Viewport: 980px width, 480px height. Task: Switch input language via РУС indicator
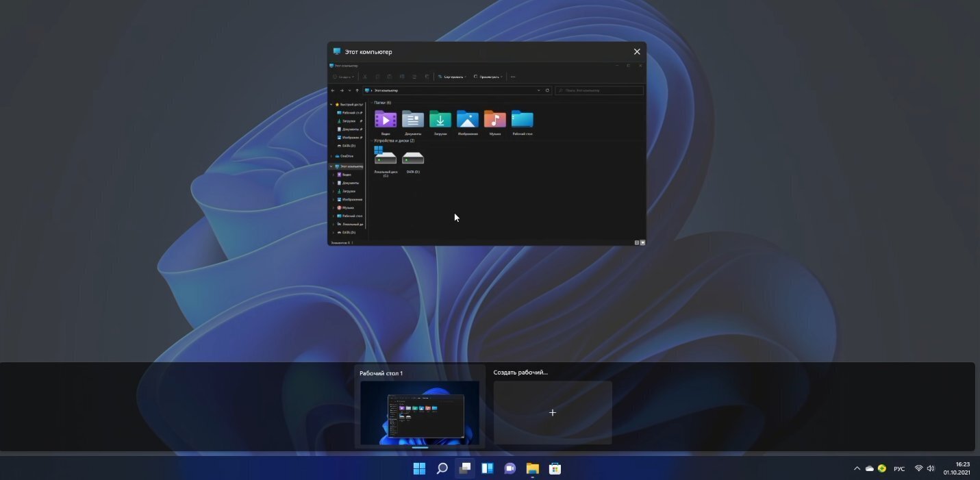coord(899,468)
